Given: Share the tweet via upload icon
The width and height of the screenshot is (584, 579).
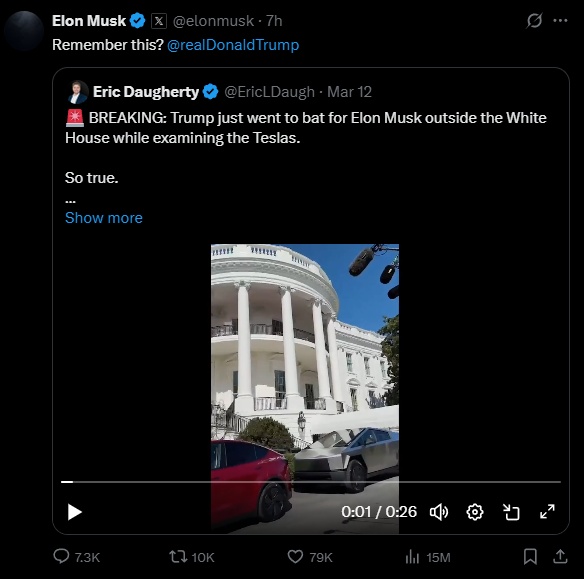Looking at the screenshot, I should [x=560, y=557].
